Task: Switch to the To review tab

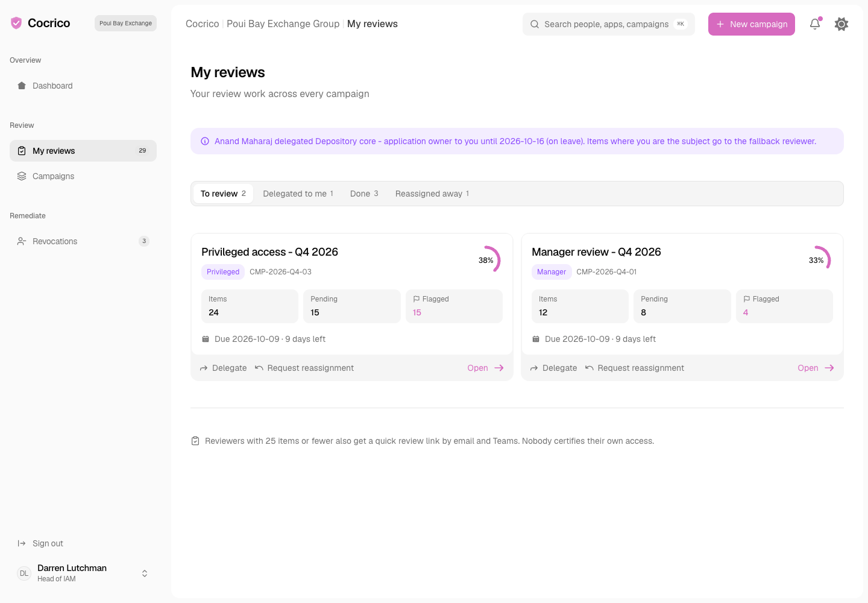Action: [x=223, y=194]
